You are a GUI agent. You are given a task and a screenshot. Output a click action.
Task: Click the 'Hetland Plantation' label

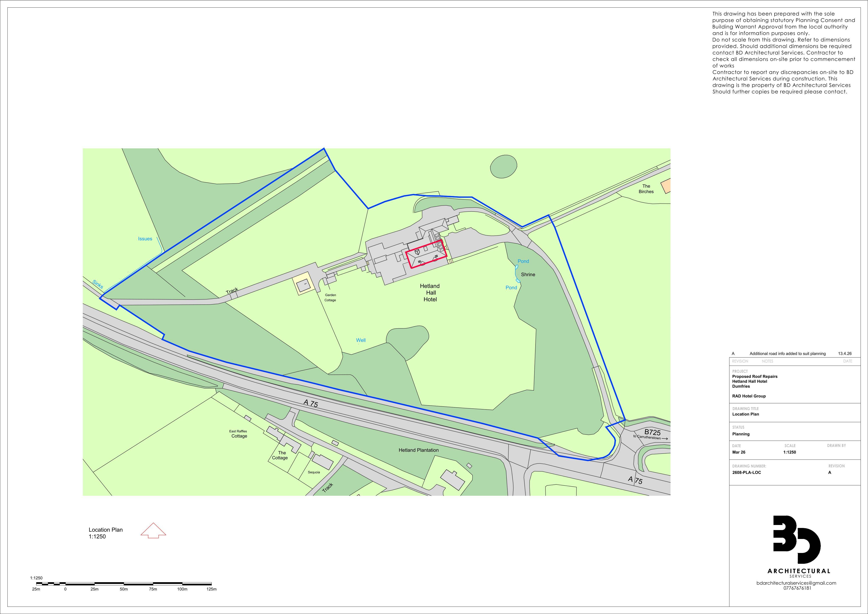click(x=419, y=450)
